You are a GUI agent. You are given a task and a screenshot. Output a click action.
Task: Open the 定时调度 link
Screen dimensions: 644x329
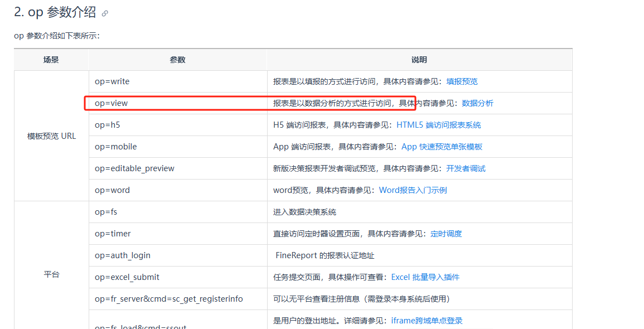pos(446,234)
